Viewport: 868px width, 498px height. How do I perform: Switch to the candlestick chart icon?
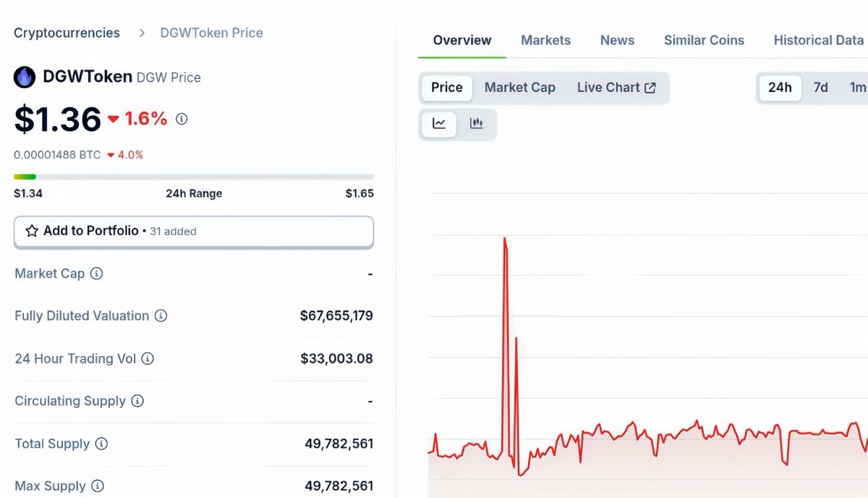tap(477, 124)
